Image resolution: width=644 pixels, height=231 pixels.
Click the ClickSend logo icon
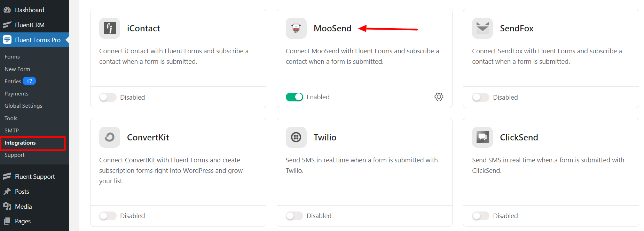pos(482,137)
